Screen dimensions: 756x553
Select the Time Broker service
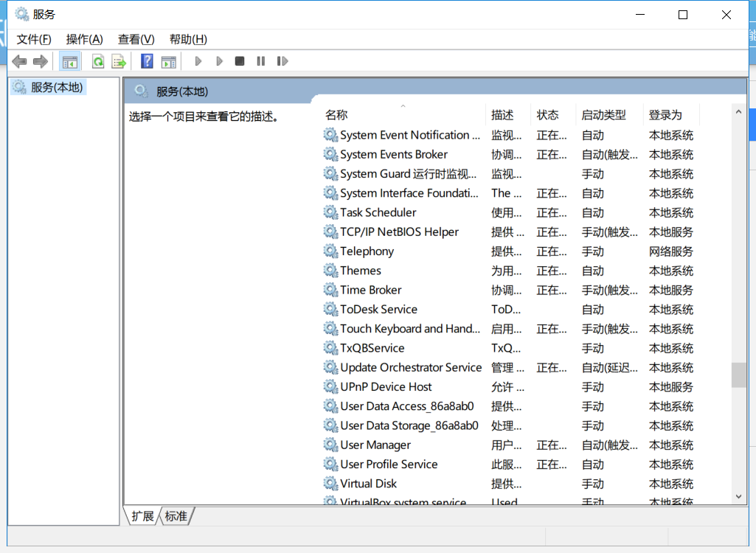(509, 290)
